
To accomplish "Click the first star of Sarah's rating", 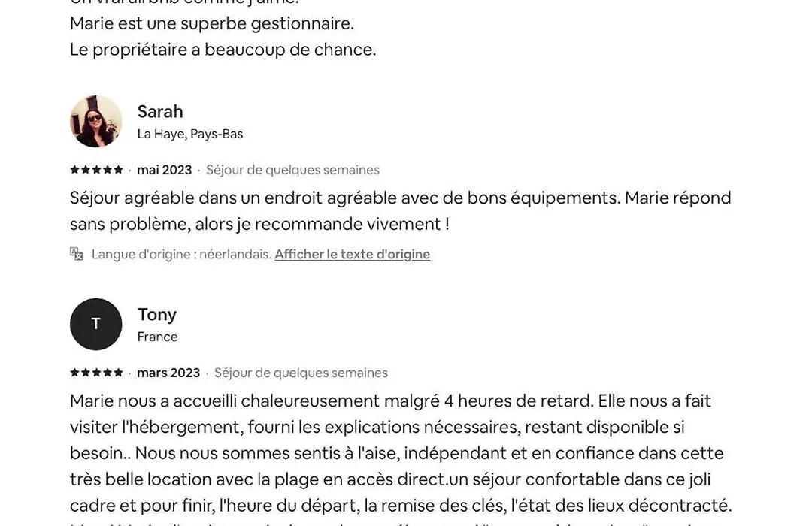I will pyautogui.click(x=74, y=169).
